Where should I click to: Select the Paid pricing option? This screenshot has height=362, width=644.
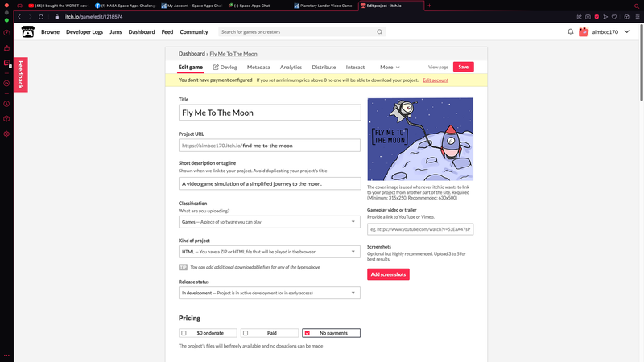coord(270,333)
